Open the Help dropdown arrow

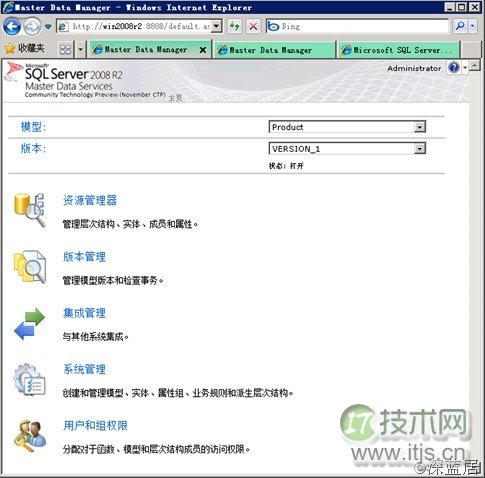click(x=465, y=68)
